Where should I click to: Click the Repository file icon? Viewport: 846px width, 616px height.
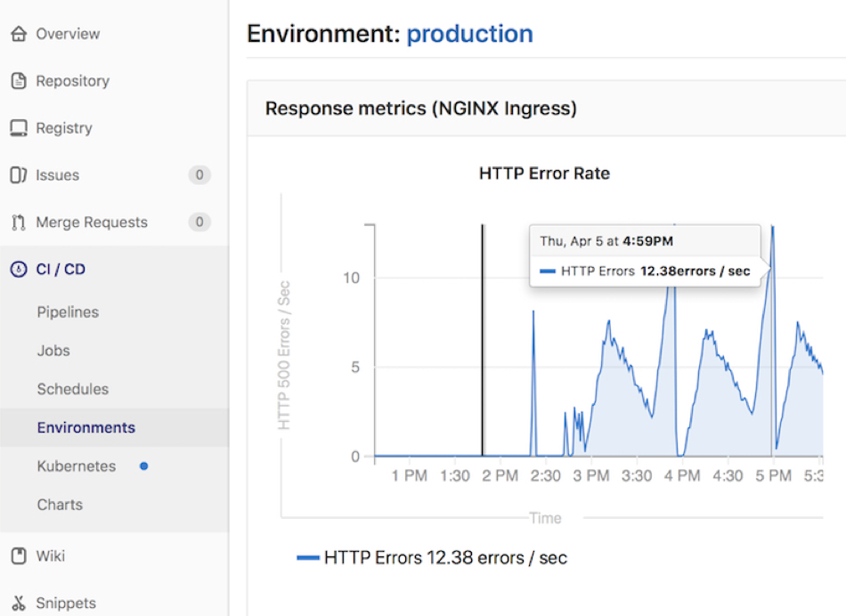[x=18, y=81]
